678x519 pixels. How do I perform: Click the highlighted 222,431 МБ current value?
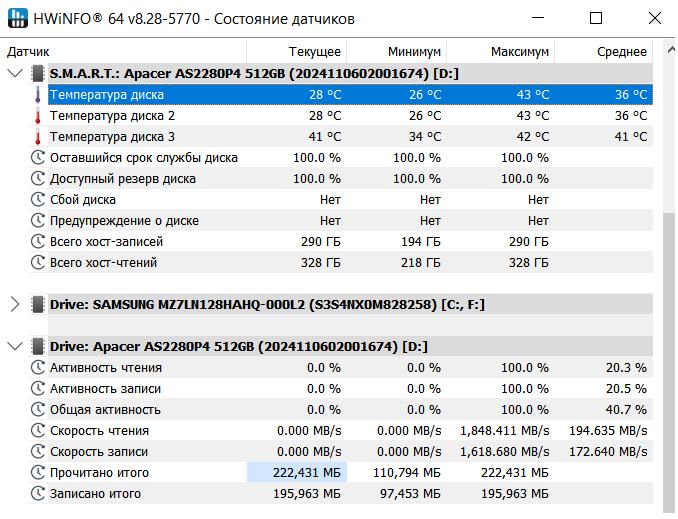[x=297, y=472]
